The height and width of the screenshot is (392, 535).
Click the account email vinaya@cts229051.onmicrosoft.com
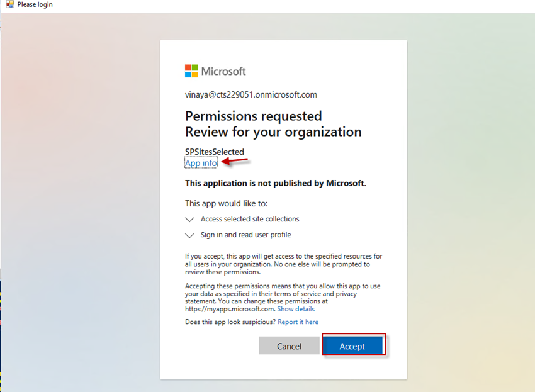(x=251, y=94)
